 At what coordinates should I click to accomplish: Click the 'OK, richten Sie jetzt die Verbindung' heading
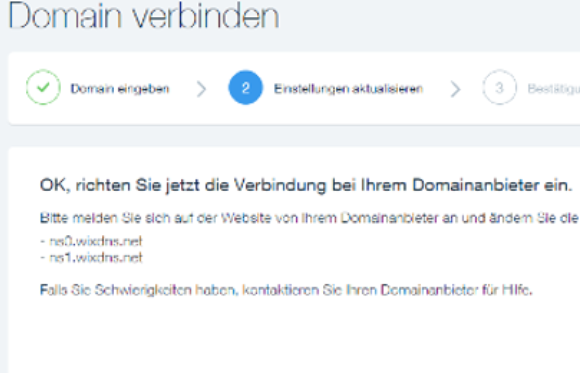click(x=306, y=185)
